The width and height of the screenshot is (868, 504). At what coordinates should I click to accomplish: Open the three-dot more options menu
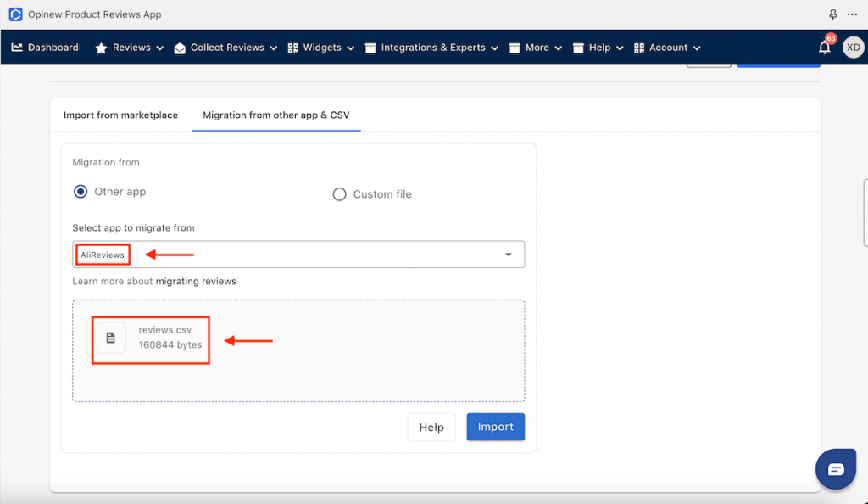[852, 14]
